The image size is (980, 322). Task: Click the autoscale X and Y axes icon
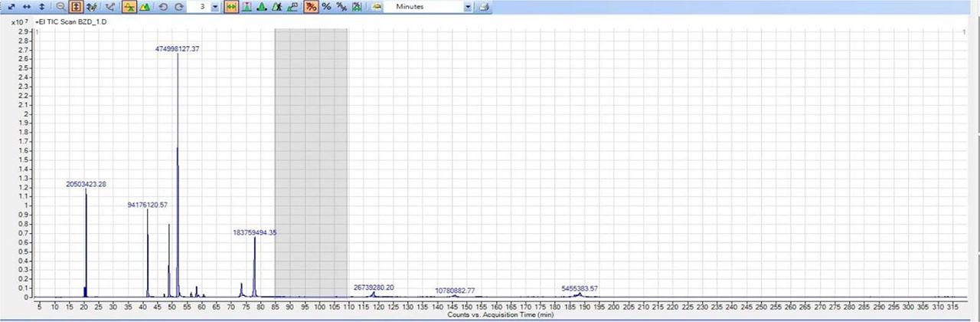coord(11,7)
